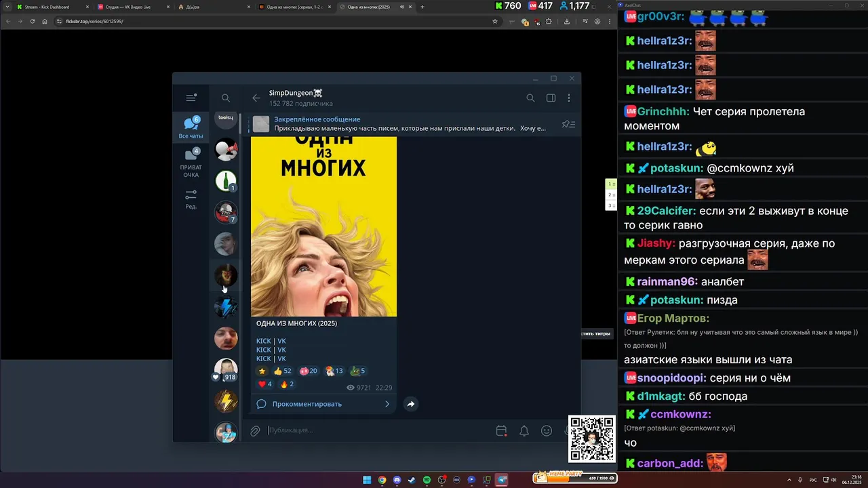Reload the browser page
The height and width of the screenshot is (488, 868).
[x=32, y=21]
